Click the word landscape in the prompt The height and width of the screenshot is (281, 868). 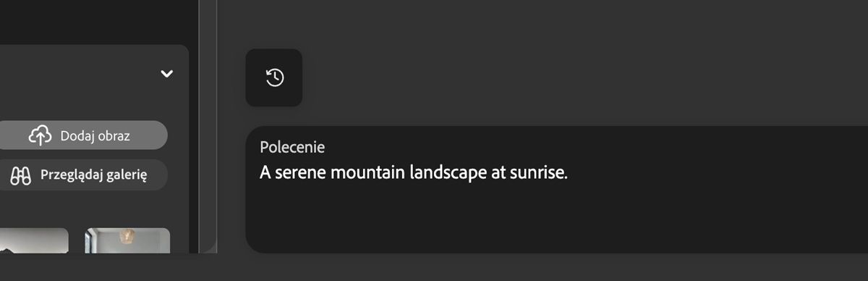pyautogui.click(x=448, y=174)
